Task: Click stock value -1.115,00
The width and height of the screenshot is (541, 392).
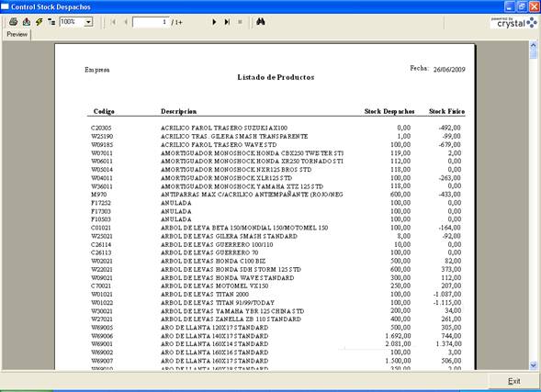Action: tap(447, 303)
